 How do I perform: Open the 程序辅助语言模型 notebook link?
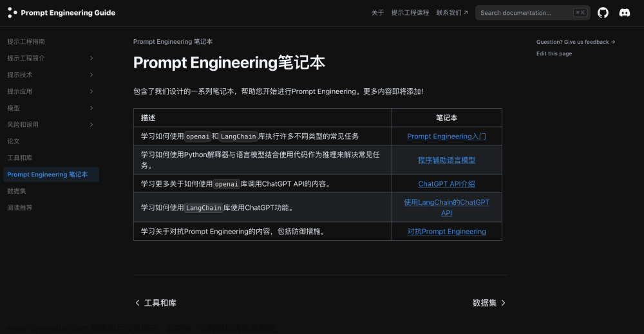pos(446,160)
